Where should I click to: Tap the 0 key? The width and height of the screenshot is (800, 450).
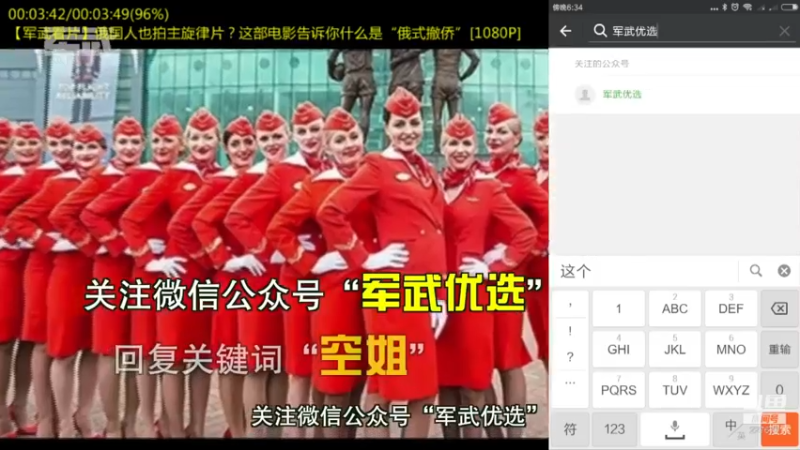(779, 390)
